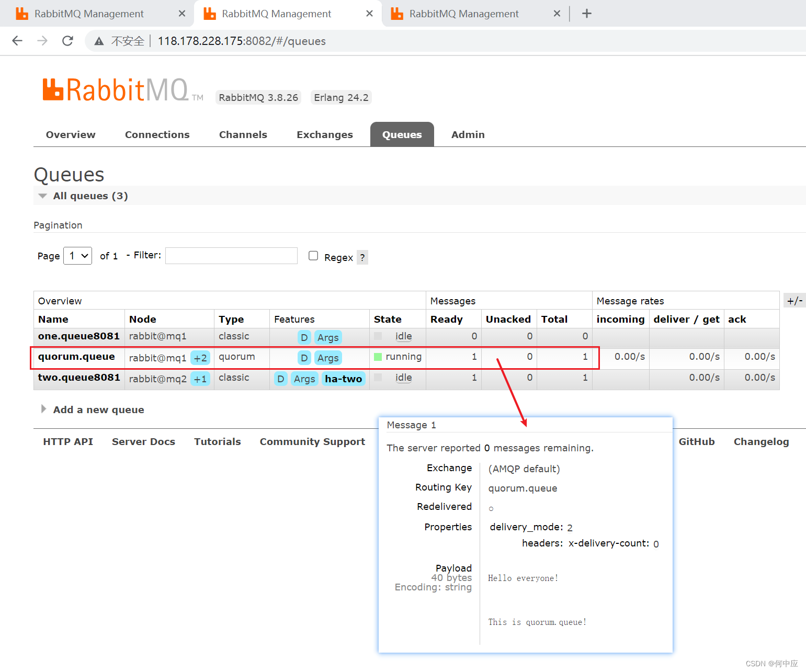Open the Exchanges tab
This screenshot has width=806, height=672.
[325, 134]
